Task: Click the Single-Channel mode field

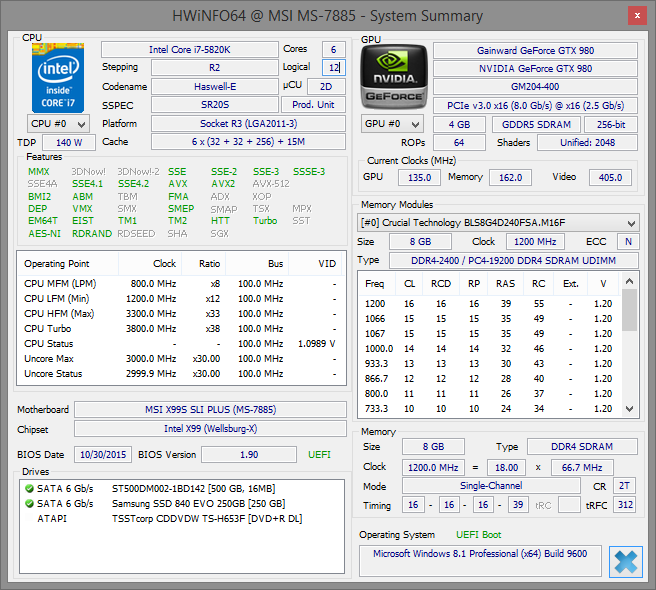Action: click(x=491, y=486)
